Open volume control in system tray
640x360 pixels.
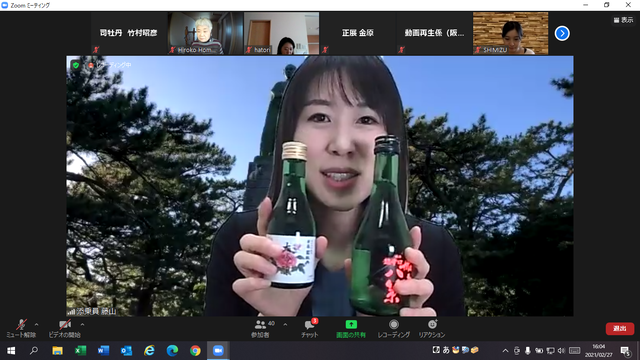click(x=562, y=351)
